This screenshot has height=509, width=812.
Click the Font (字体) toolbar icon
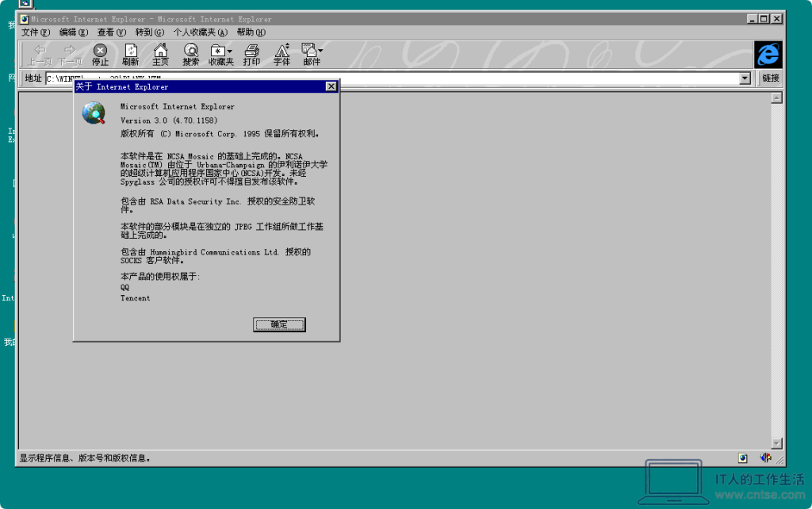click(x=282, y=55)
